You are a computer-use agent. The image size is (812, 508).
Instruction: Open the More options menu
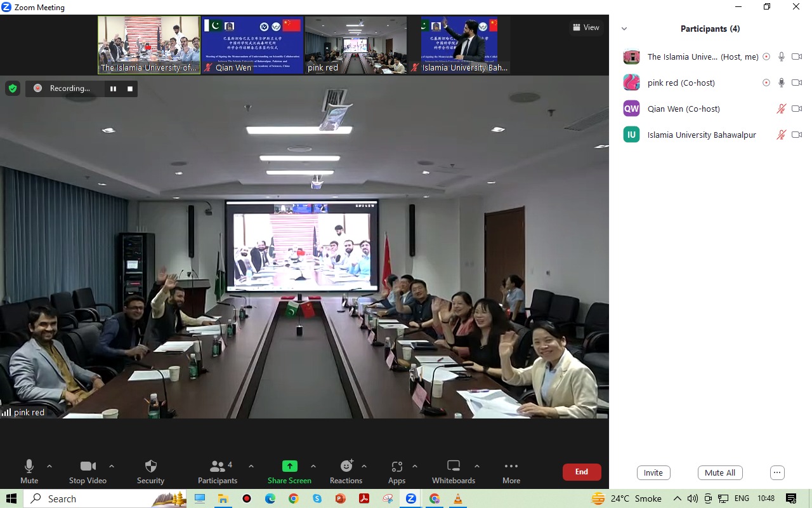coord(511,471)
